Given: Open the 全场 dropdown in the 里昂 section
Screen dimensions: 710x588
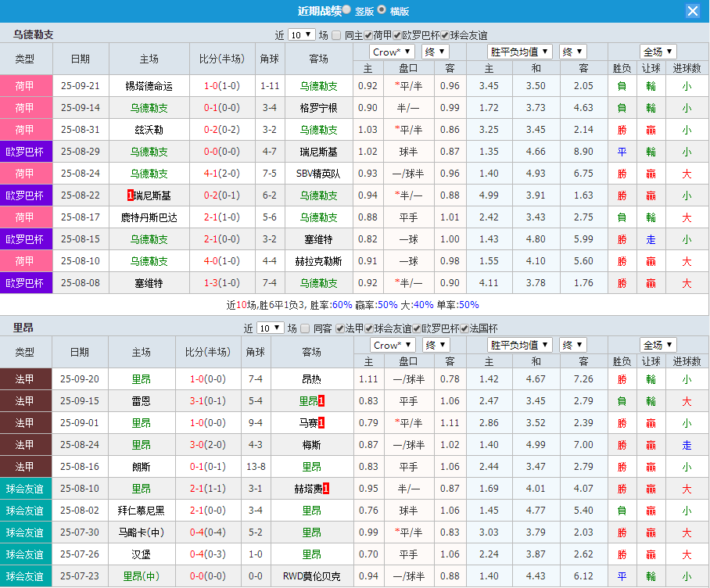Looking at the screenshot, I should click(658, 344).
